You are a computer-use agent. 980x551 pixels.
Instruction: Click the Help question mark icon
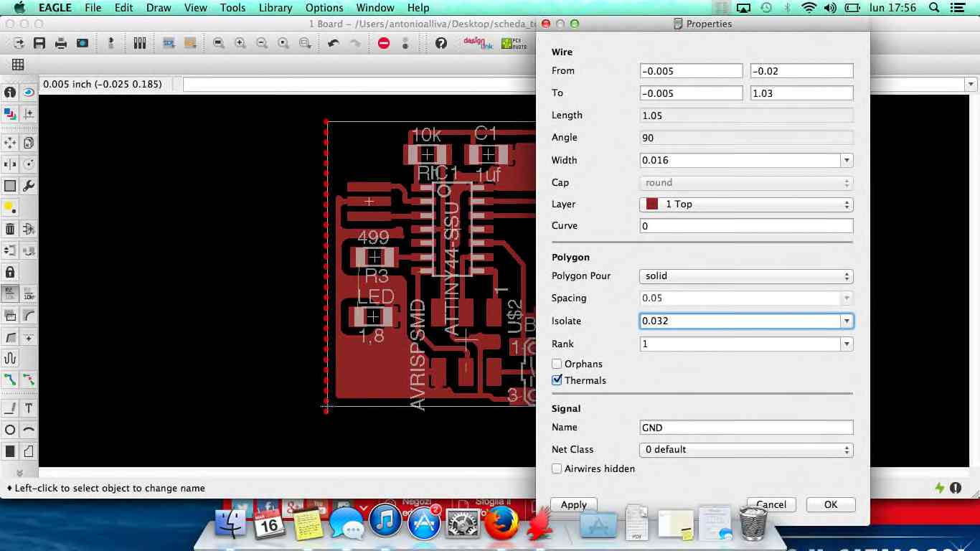click(441, 43)
